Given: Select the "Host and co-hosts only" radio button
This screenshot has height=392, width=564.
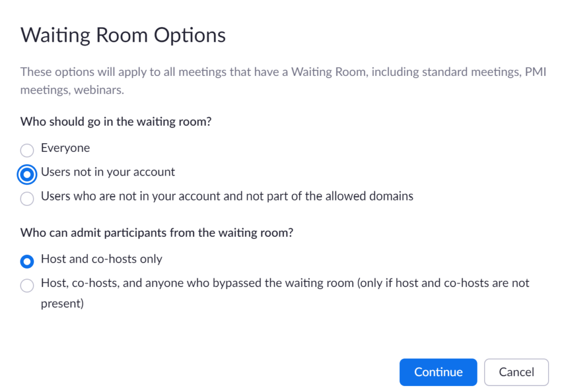Looking at the screenshot, I should (x=26, y=262).
